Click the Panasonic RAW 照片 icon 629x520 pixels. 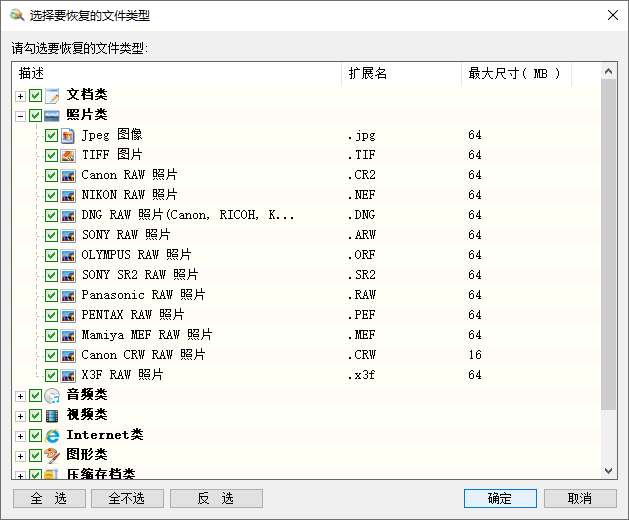pos(68,296)
